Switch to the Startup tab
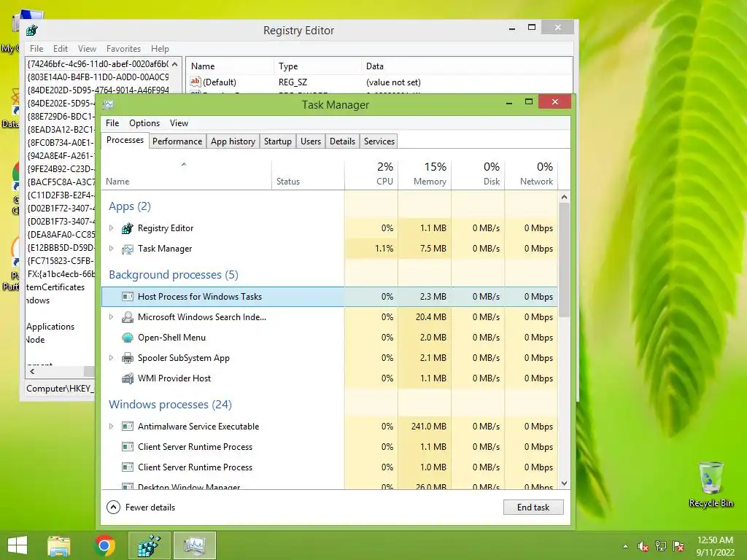Viewport: 747px width, 560px height. pos(278,141)
